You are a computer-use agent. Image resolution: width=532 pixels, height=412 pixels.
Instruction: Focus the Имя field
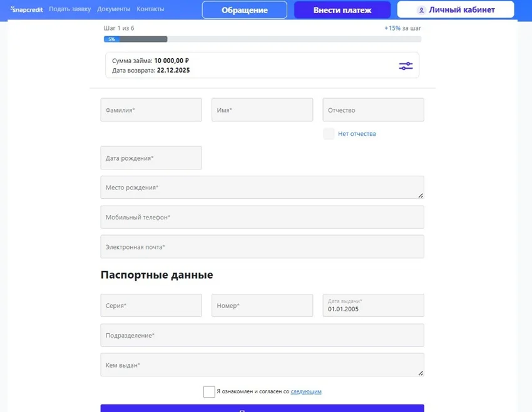[x=262, y=110]
